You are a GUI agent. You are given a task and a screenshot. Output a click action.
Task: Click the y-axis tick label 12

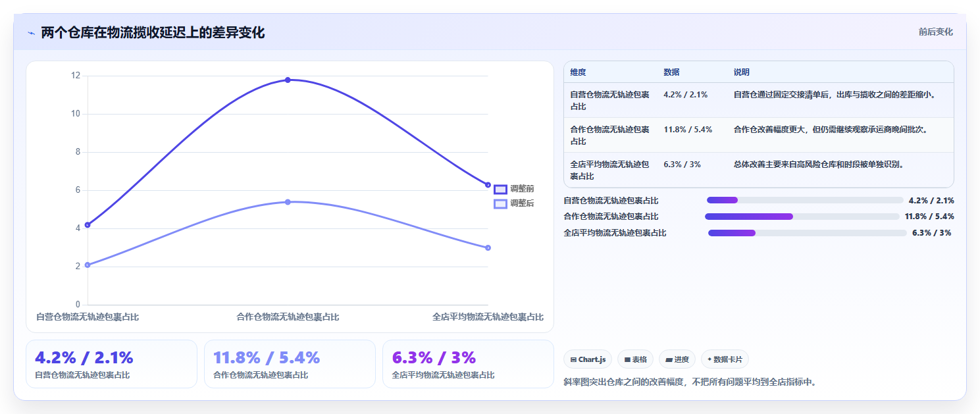coord(75,76)
